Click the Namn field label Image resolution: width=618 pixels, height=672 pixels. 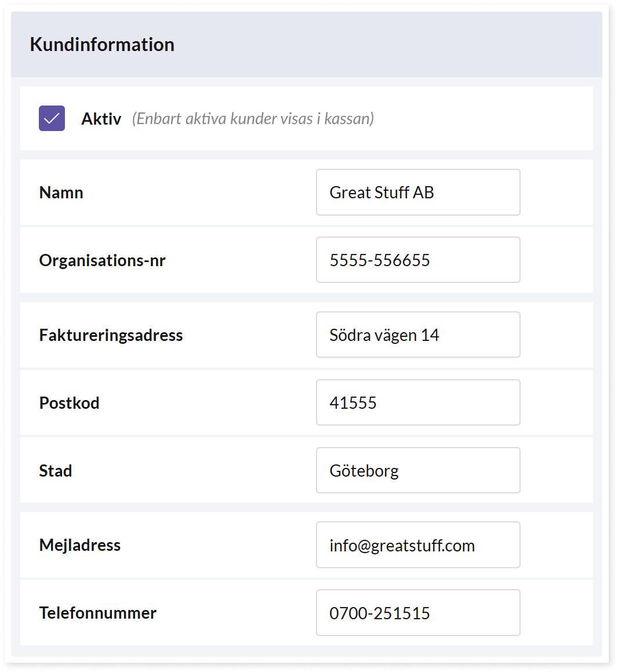[61, 192]
